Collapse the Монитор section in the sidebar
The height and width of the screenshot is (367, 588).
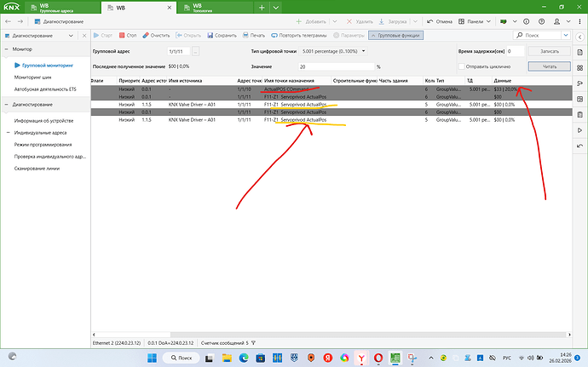[x=6, y=49]
